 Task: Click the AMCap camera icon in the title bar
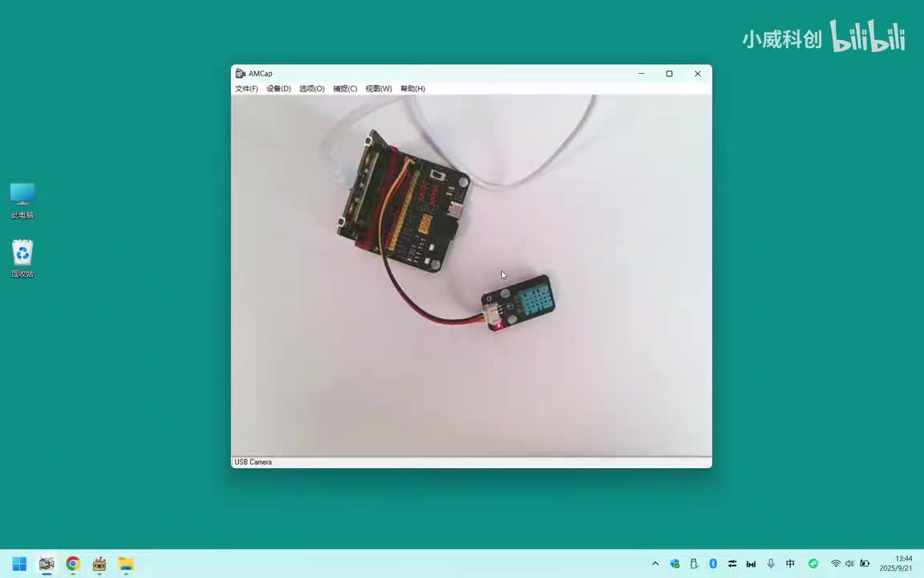(240, 73)
